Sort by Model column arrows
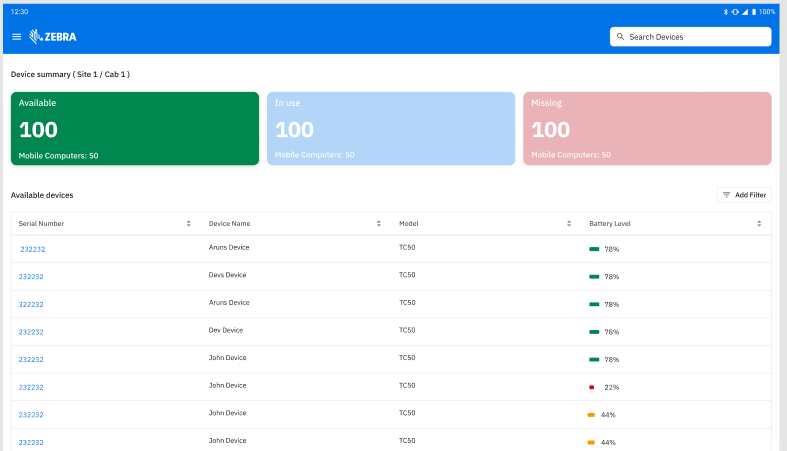The image size is (787, 451). [x=569, y=223]
